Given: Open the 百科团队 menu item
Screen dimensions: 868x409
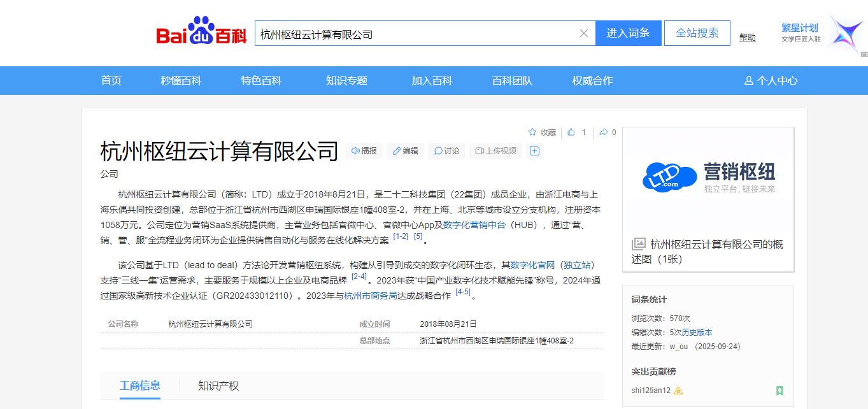Looking at the screenshot, I should (x=511, y=80).
